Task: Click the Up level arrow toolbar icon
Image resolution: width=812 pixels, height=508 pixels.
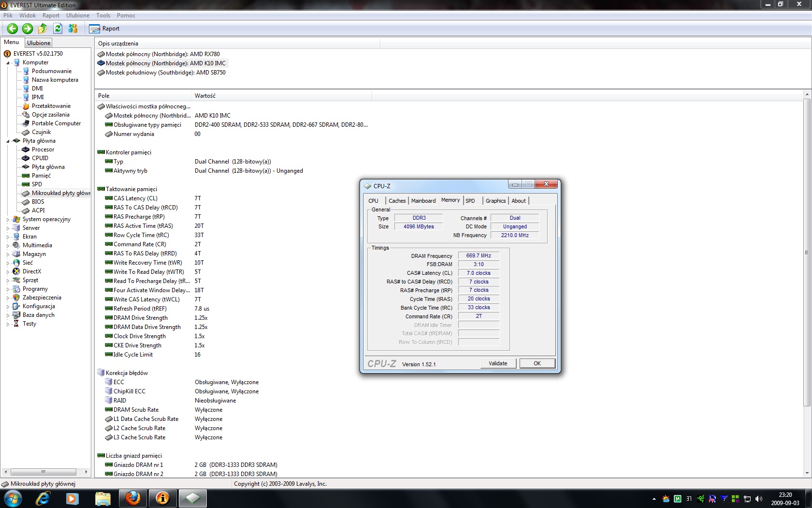Action: point(43,29)
